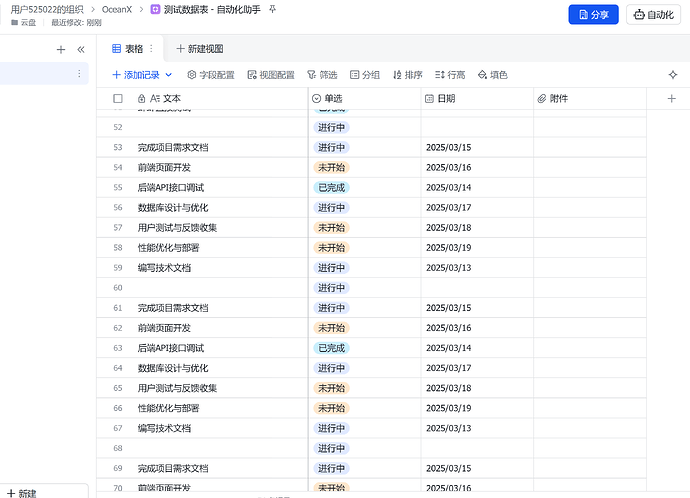Click the 分组 group tool
The image size is (690, 498).
(364, 75)
